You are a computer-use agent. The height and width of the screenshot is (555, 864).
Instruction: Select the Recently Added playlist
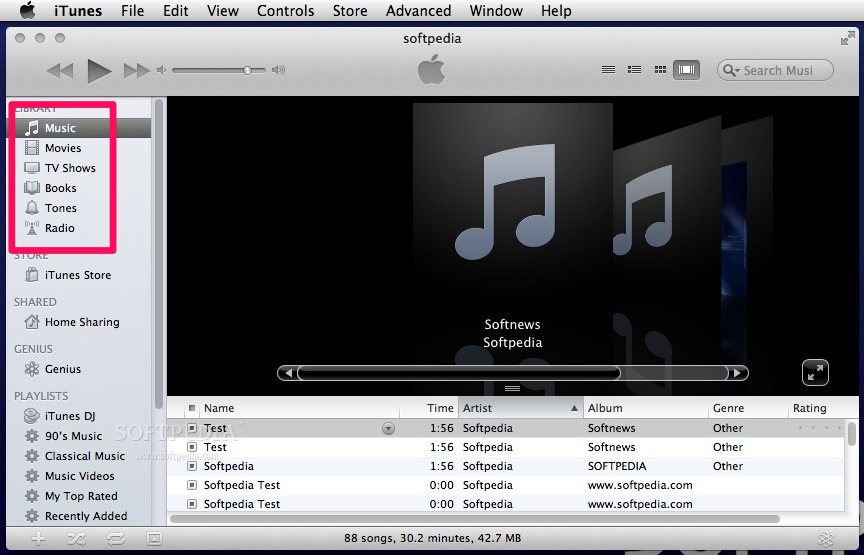[x=79, y=516]
